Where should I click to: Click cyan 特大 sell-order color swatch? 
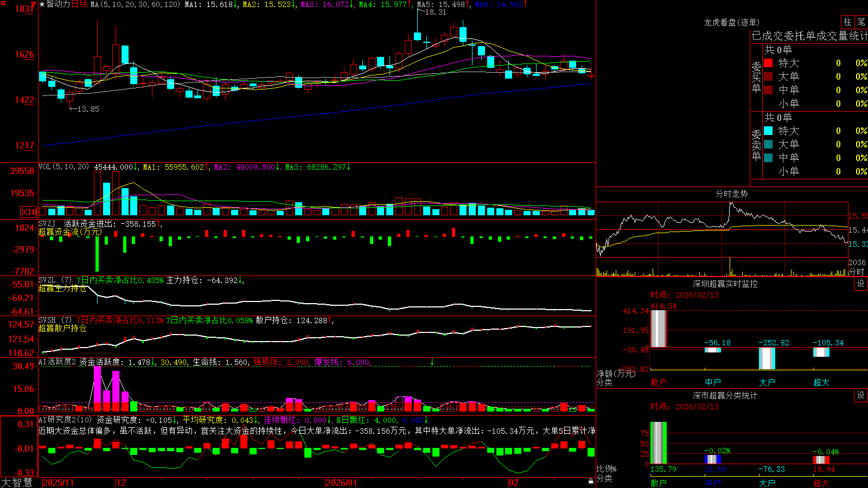[x=768, y=131]
